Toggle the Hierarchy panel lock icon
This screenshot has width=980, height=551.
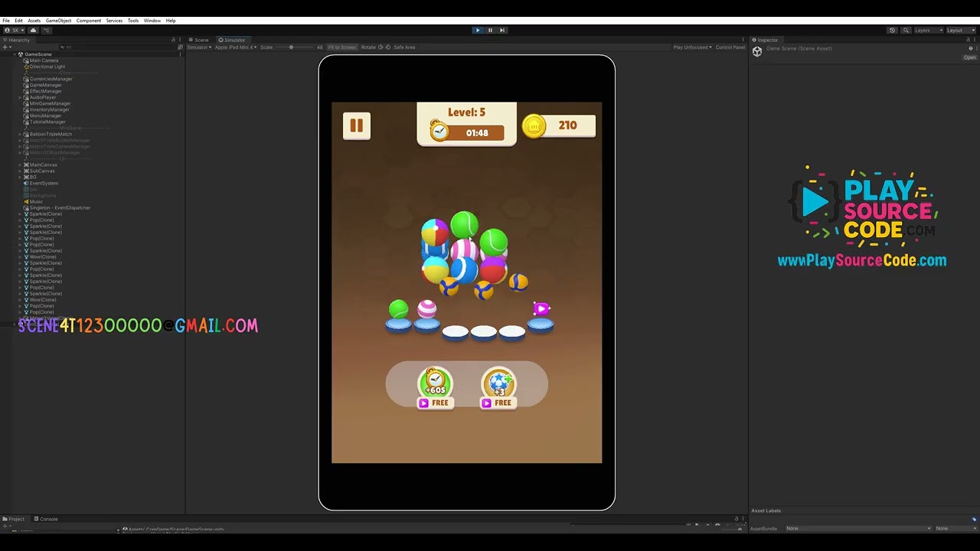pyautogui.click(x=173, y=40)
